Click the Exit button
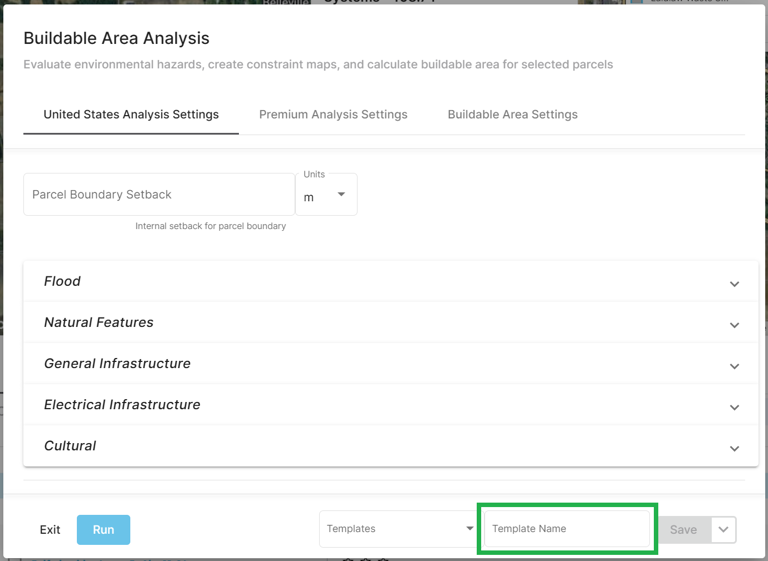This screenshot has height=561, width=768. coord(50,530)
